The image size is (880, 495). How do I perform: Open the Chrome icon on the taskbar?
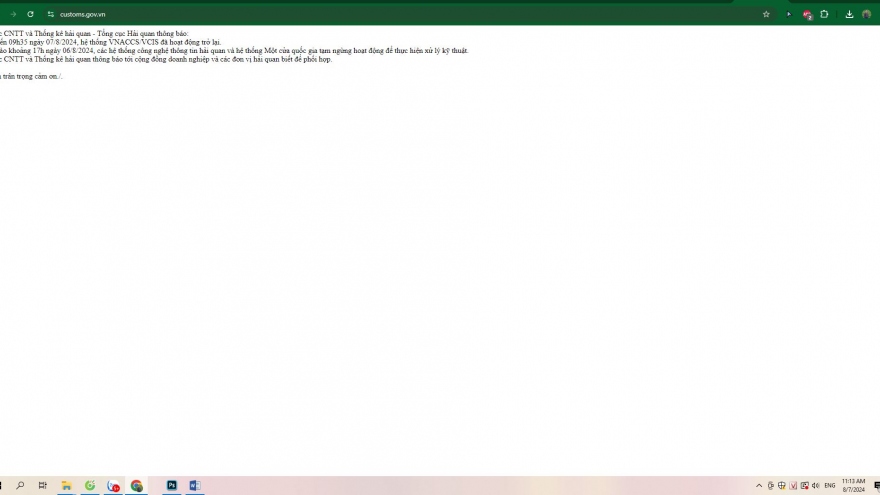(x=137, y=485)
